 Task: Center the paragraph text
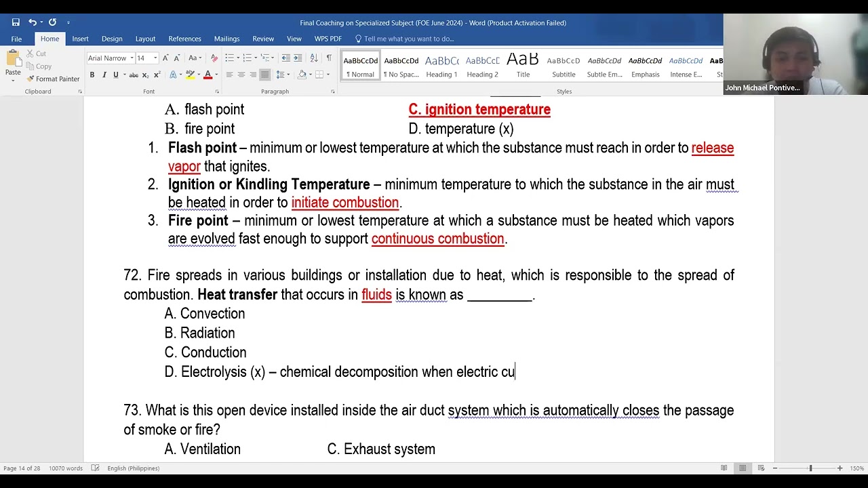click(241, 75)
